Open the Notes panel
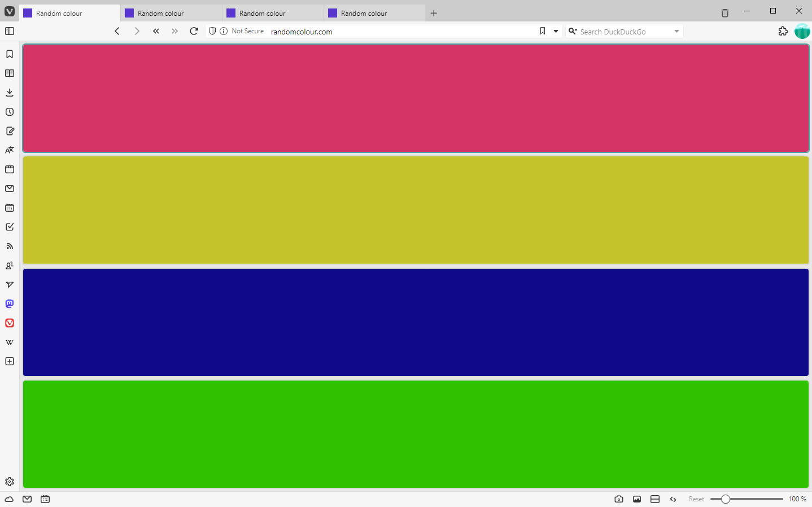The image size is (812, 507). pos(10,131)
